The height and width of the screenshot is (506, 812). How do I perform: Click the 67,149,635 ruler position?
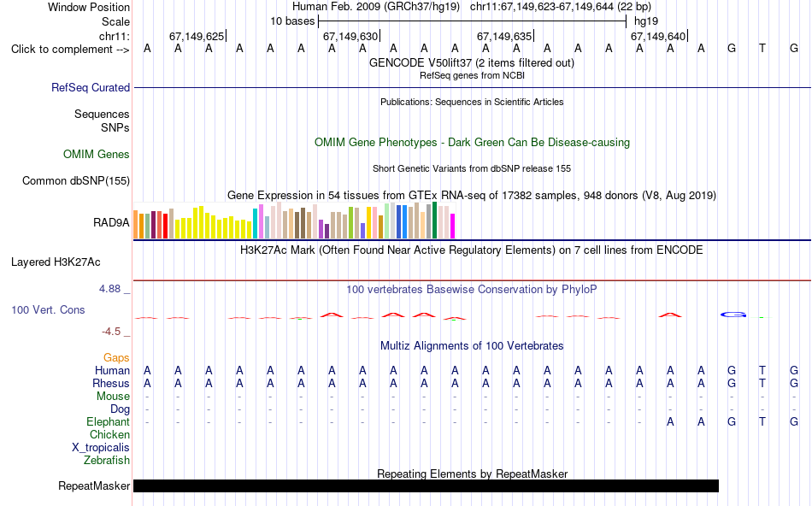(504, 36)
